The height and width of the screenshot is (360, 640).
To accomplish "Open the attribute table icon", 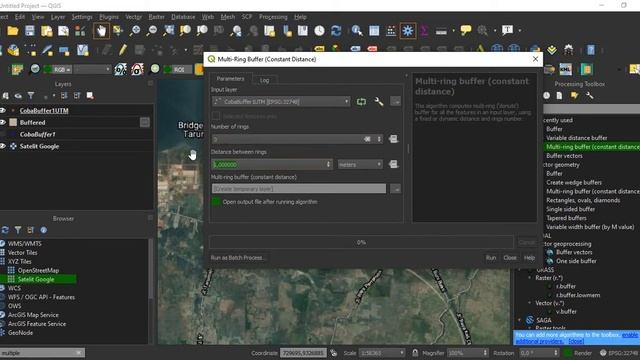I will pos(374,31).
